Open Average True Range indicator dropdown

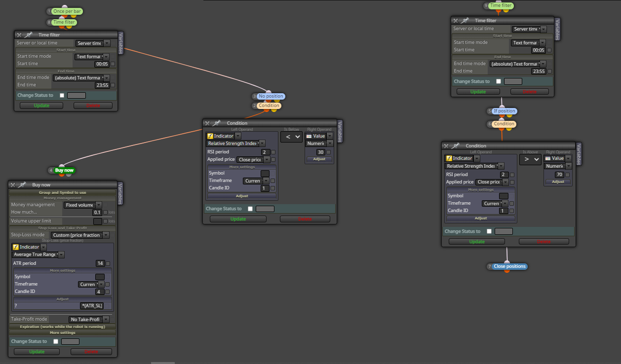pos(38,255)
